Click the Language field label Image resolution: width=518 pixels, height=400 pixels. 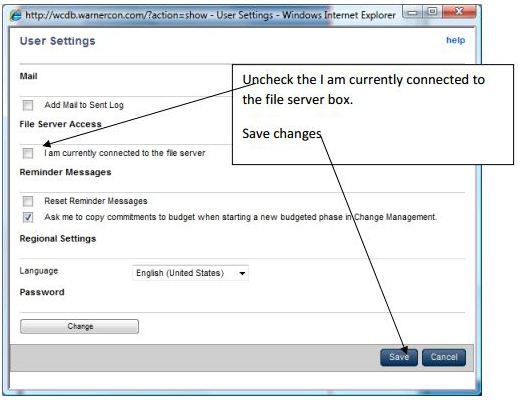pyautogui.click(x=39, y=271)
